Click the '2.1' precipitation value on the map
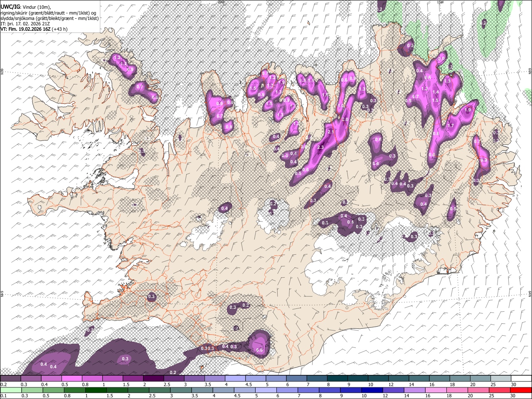 click(x=331, y=132)
